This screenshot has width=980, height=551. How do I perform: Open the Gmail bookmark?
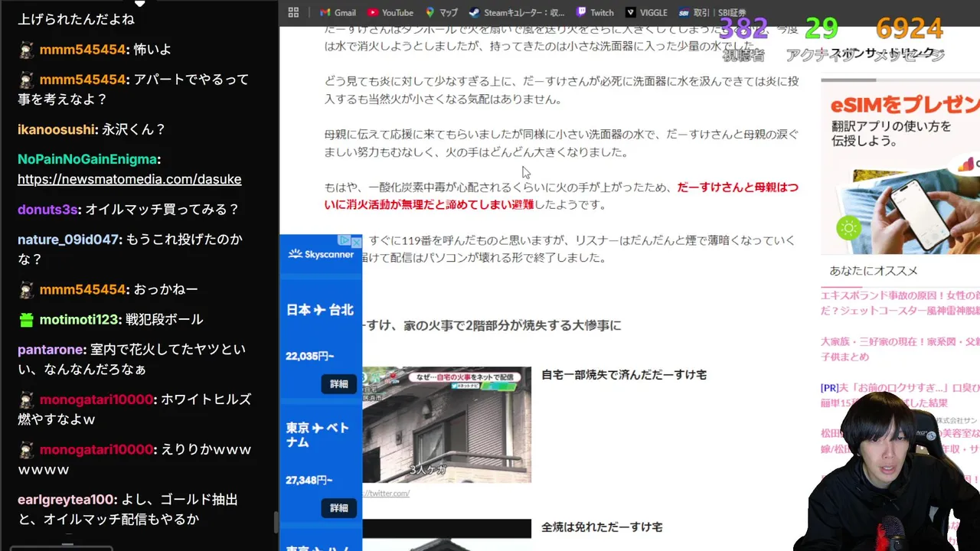point(338,12)
